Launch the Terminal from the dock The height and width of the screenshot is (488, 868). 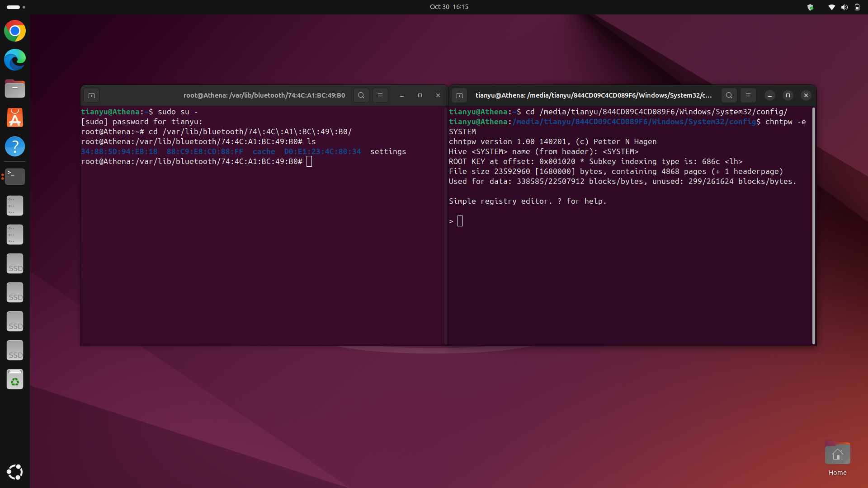pos(15,177)
